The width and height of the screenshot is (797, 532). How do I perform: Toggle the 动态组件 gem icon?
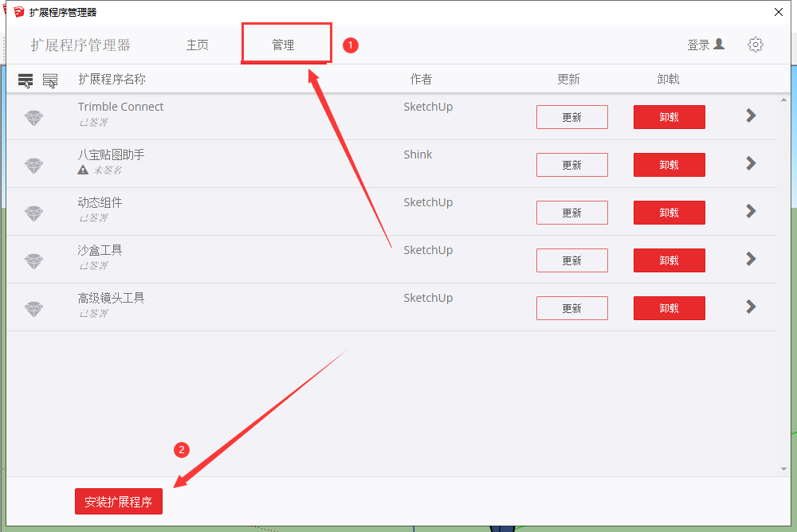tap(34, 213)
